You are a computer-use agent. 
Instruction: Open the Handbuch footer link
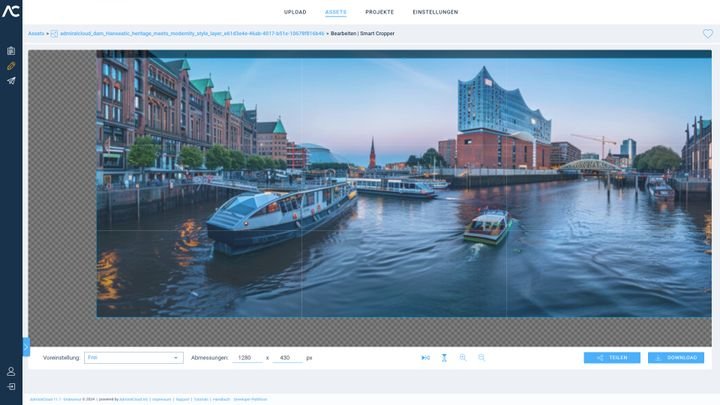[221, 399]
